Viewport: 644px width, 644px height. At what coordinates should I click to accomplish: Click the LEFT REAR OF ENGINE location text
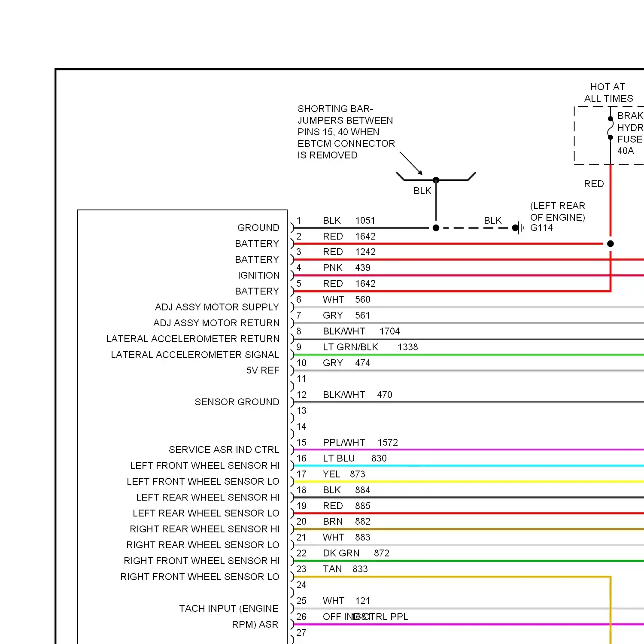click(557, 212)
